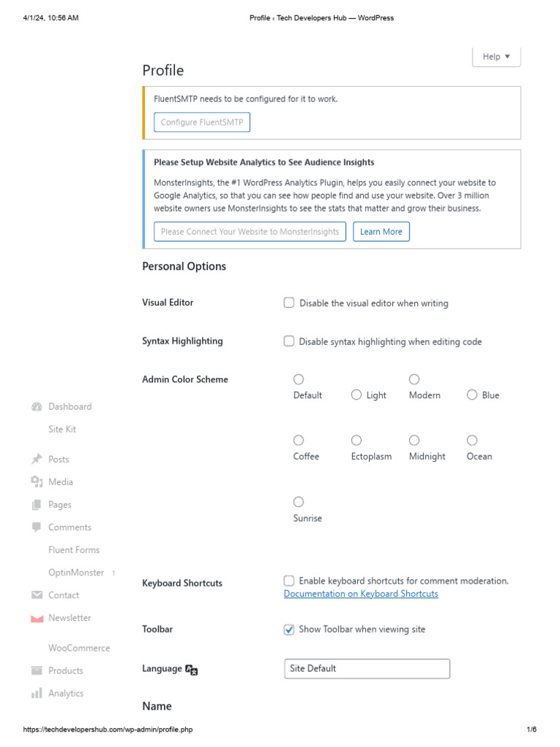The width and height of the screenshot is (560, 747).
Task: Click the Products archive icon
Action: pos(36,671)
